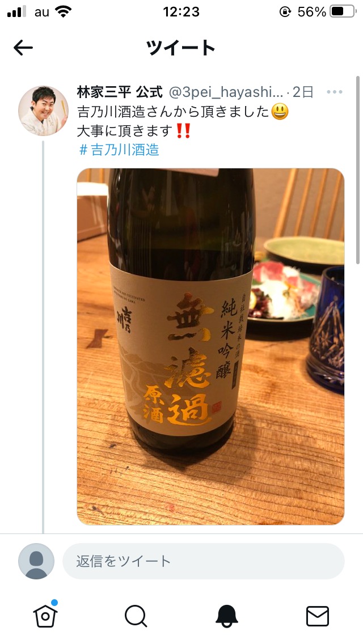This screenshot has height=644, width=363.
Task: Tap the Wi-Fi icon in status bar
Action: (x=63, y=11)
